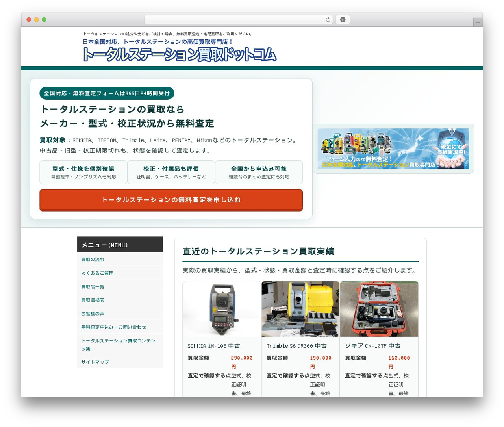
Task: Click the orange 無料査定を申し込む button
Action: [x=171, y=200]
